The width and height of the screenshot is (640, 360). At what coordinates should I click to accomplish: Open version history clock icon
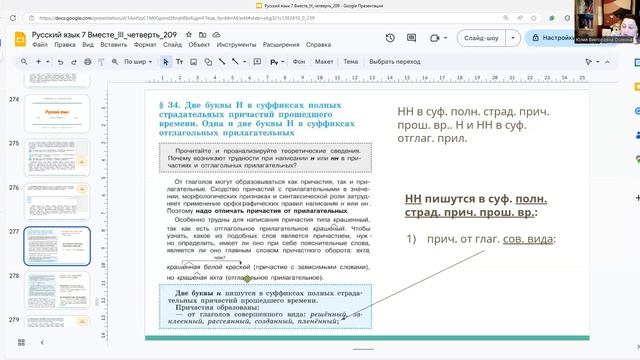(x=390, y=38)
